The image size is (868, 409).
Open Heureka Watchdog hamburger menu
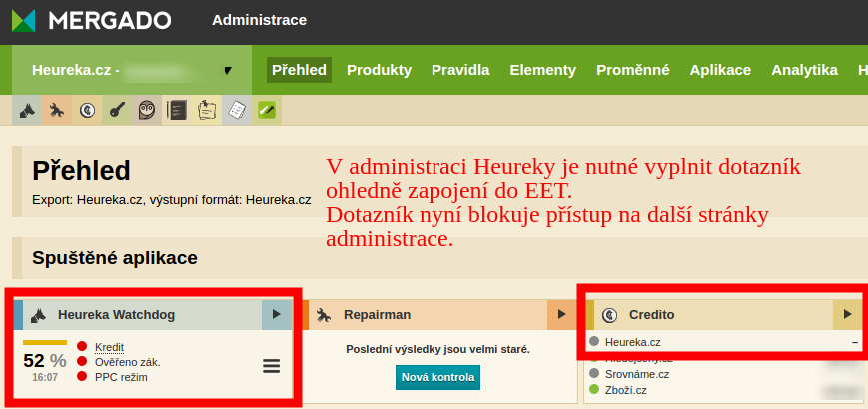point(272,366)
